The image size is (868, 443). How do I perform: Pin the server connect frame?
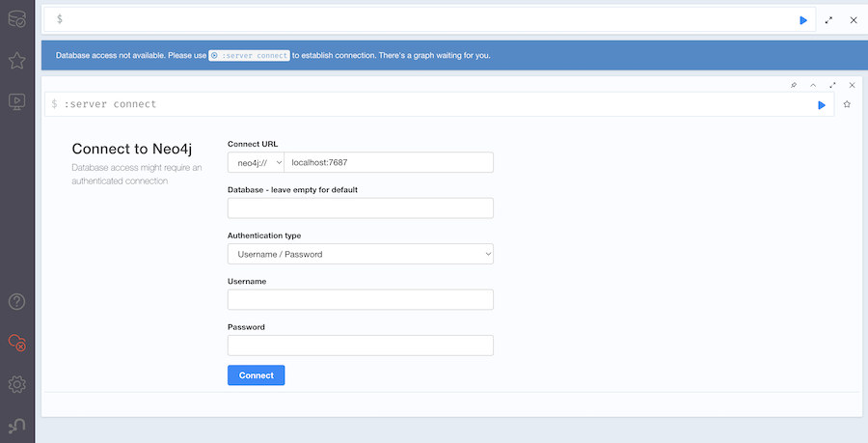pyautogui.click(x=794, y=85)
